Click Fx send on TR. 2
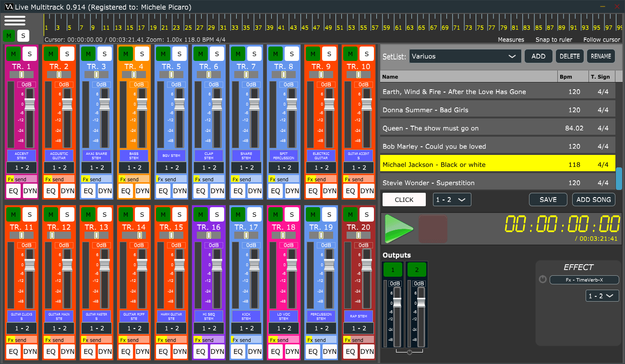625x364 pixels. coord(59,179)
